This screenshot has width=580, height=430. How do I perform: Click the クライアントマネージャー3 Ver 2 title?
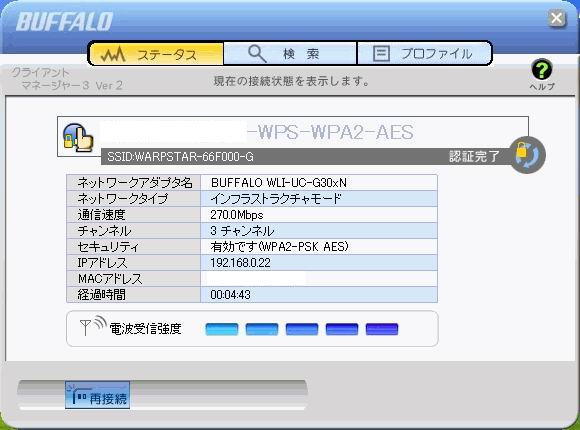click(67, 79)
